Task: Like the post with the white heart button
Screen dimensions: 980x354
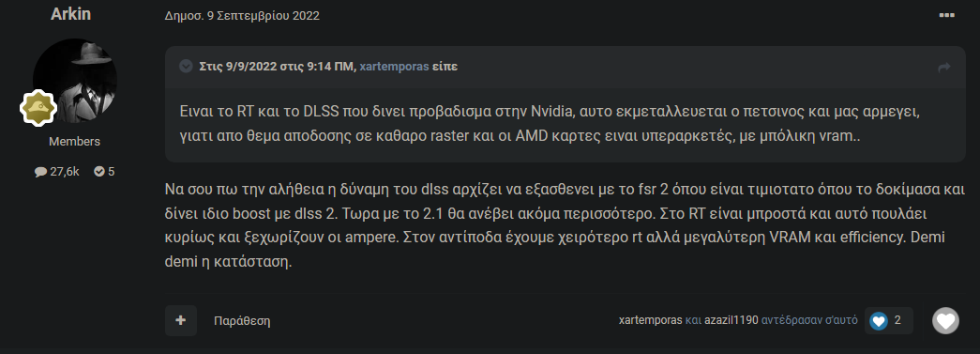Action: [x=945, y=321]
